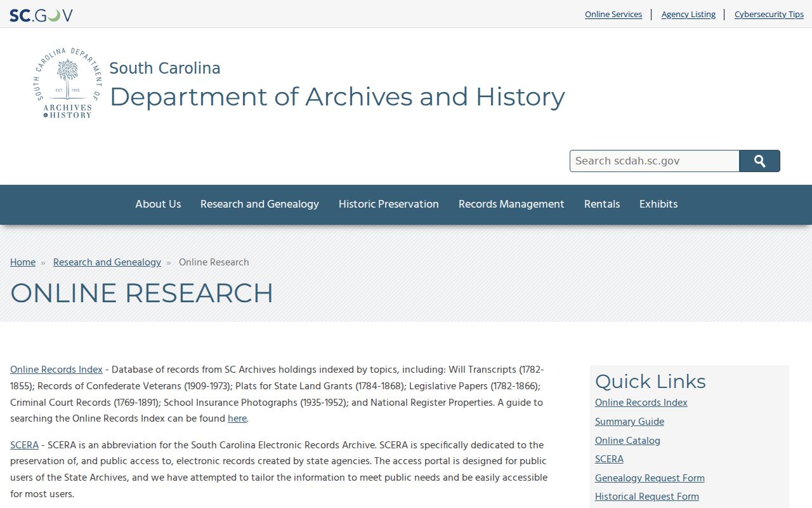The height and width of the screenshot is (508, 812).
Task: Click the Online Services link
Action: (x=613, y=15)
